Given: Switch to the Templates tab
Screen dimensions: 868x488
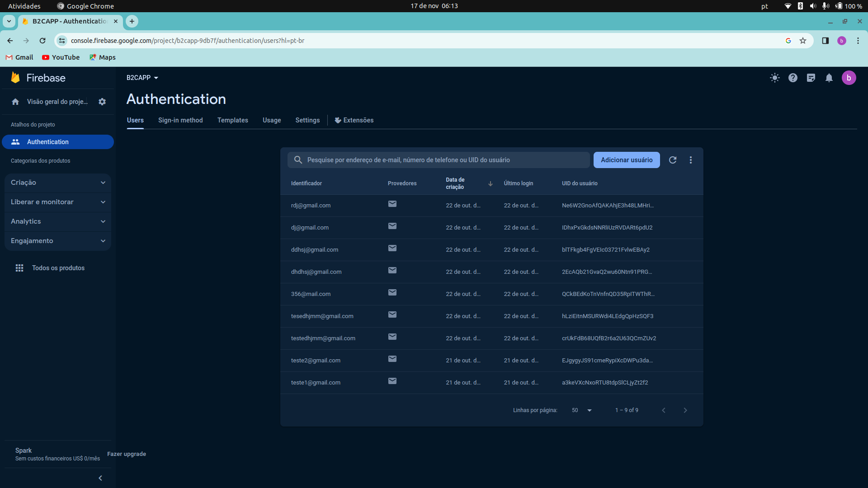Looking at the screenshot, I should pos(233,120).
